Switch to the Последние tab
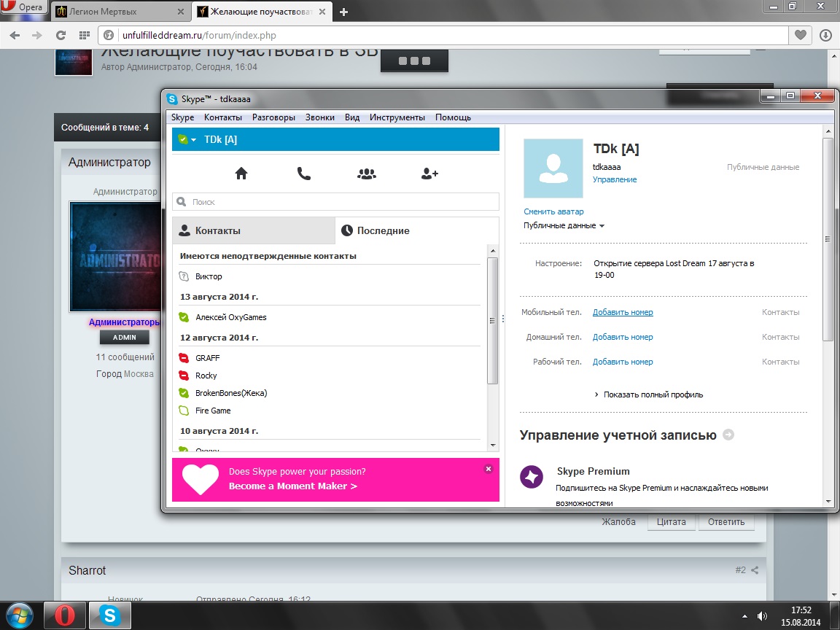840x630 pixels. pyautogui.click(x=417, y=230)
